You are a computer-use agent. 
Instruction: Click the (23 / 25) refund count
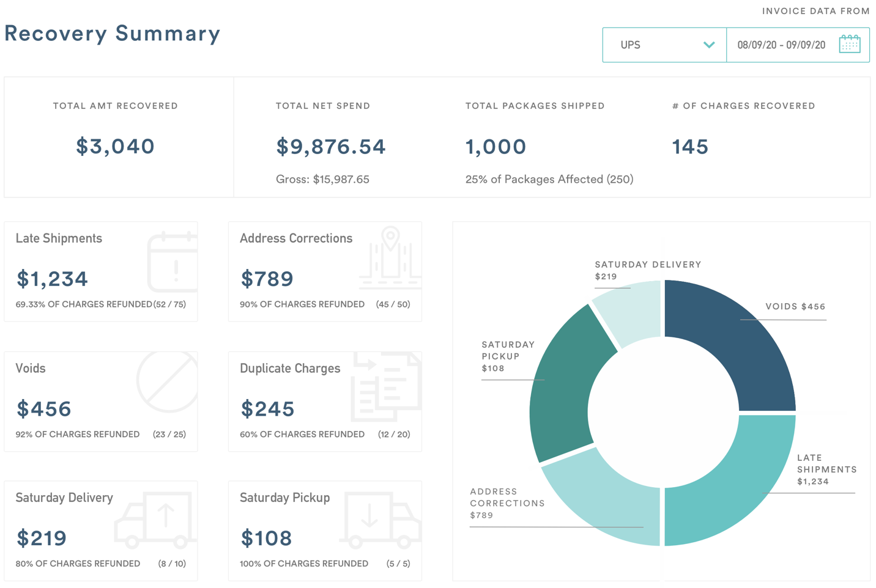[169, 435]
